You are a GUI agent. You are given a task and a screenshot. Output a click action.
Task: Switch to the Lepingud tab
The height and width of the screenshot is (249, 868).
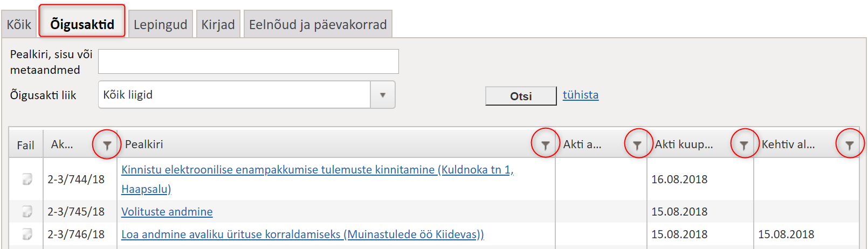tap(161, 25)
